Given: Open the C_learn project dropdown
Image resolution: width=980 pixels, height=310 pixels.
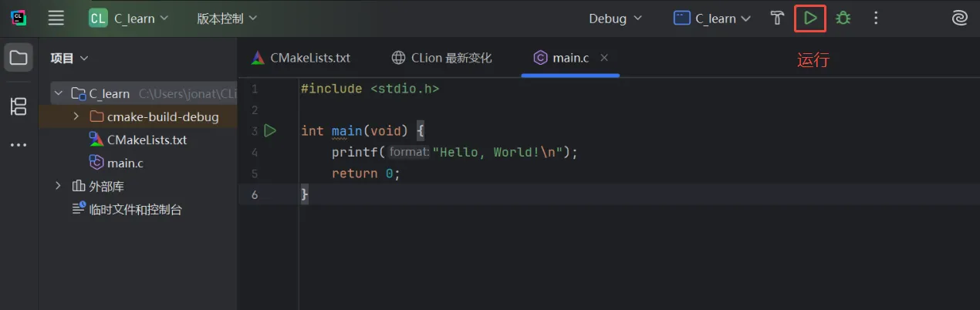Looking at the screenshot, I should [x=128, y=19].
